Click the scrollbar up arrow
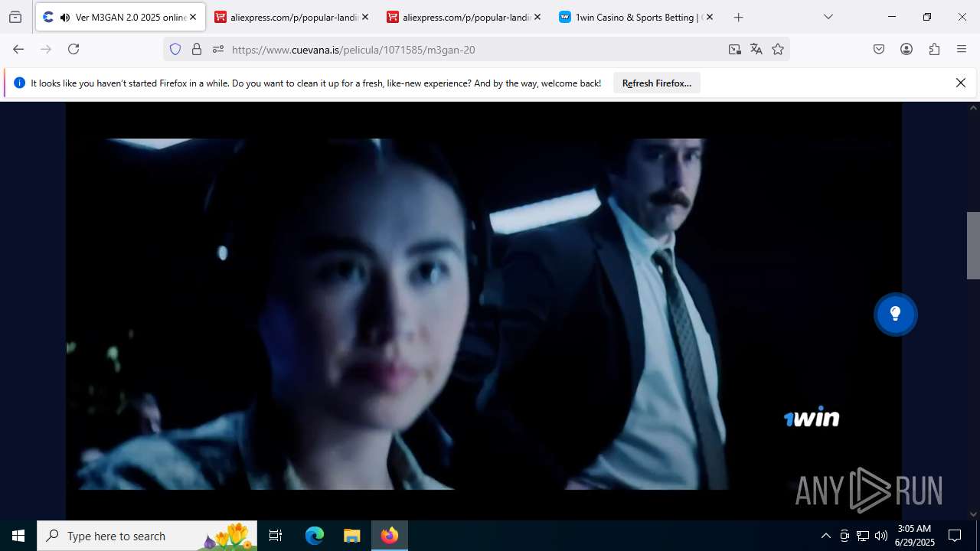980x551 pixels. pyautogui.click(x=973, y=108)
